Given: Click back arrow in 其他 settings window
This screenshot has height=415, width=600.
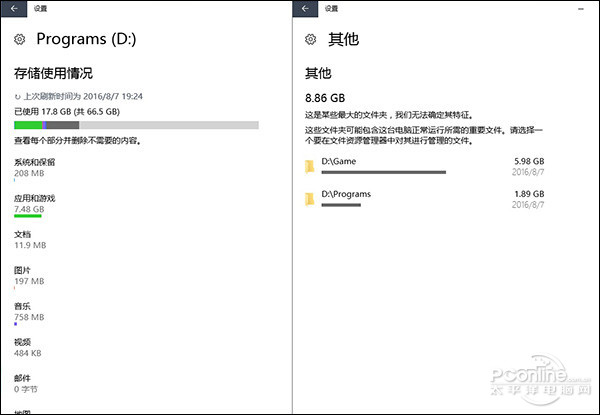Looking at the screenshot, I should coord(304,8).
